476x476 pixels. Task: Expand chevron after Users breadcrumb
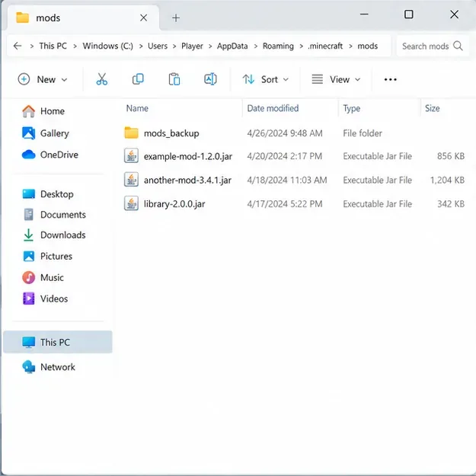click(174, 46)
